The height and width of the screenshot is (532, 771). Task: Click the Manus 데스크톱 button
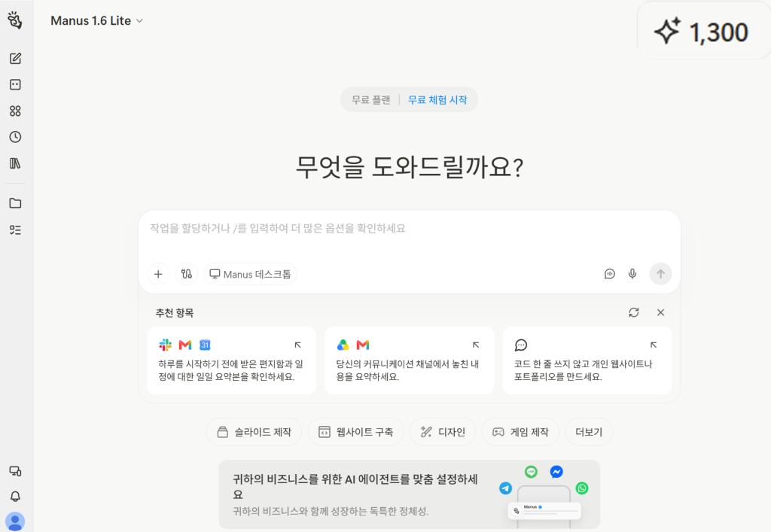(250, 274)
